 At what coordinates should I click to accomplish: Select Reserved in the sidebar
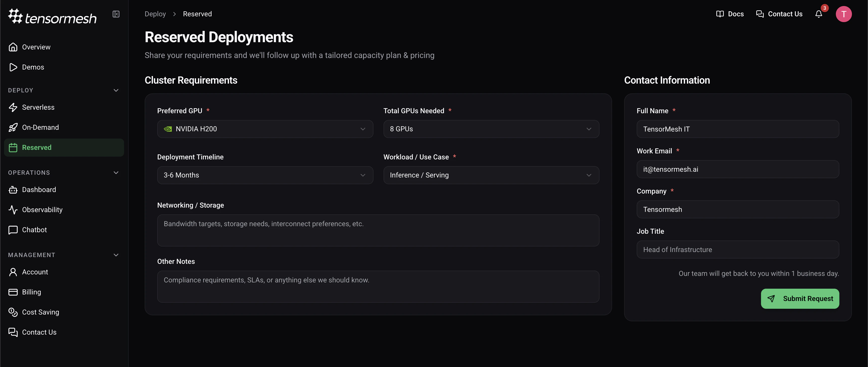64,147
